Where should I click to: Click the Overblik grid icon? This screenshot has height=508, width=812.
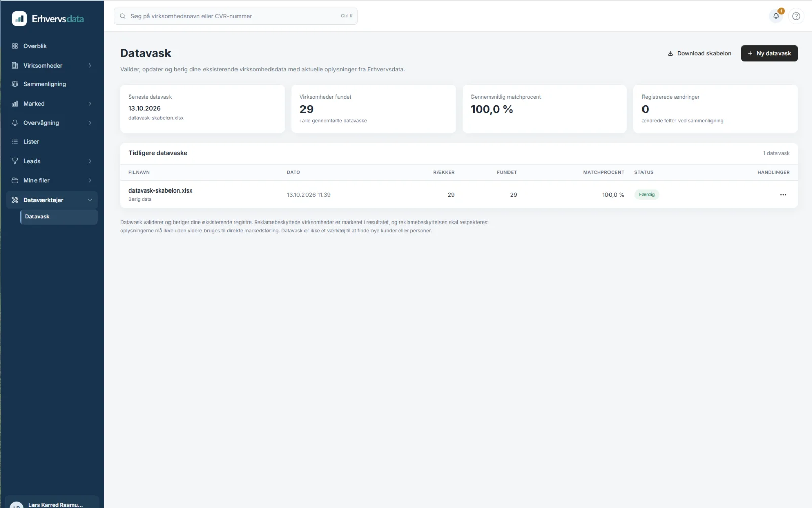15,46
